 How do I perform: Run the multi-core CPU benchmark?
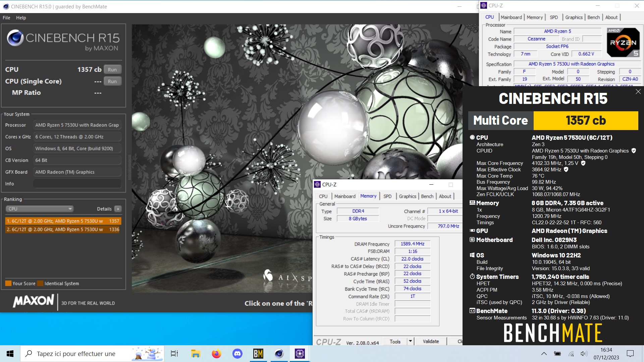pos(112,69)
